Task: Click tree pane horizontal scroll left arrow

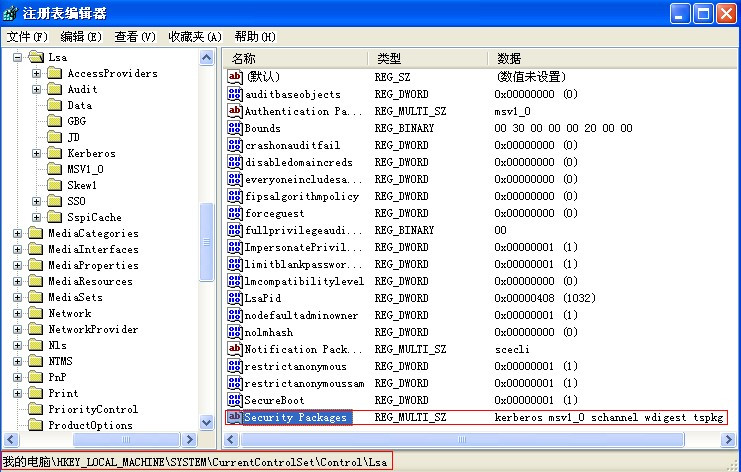Action: (11, 439)
